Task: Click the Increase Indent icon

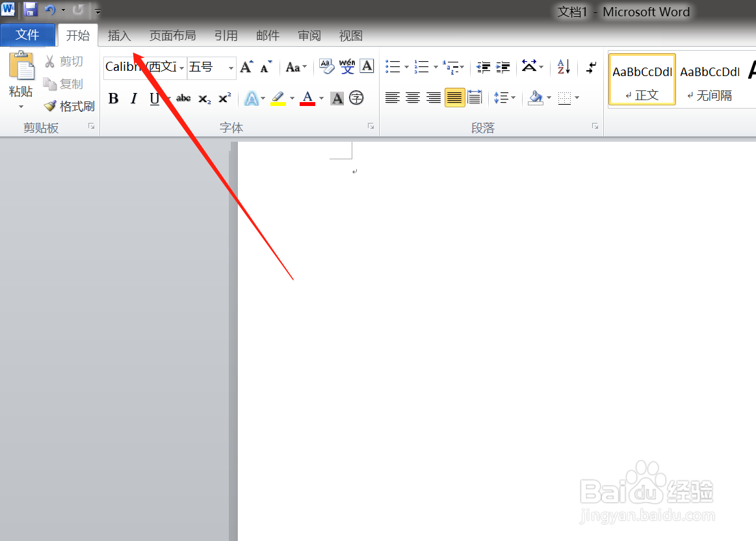Action: (503, 67)
